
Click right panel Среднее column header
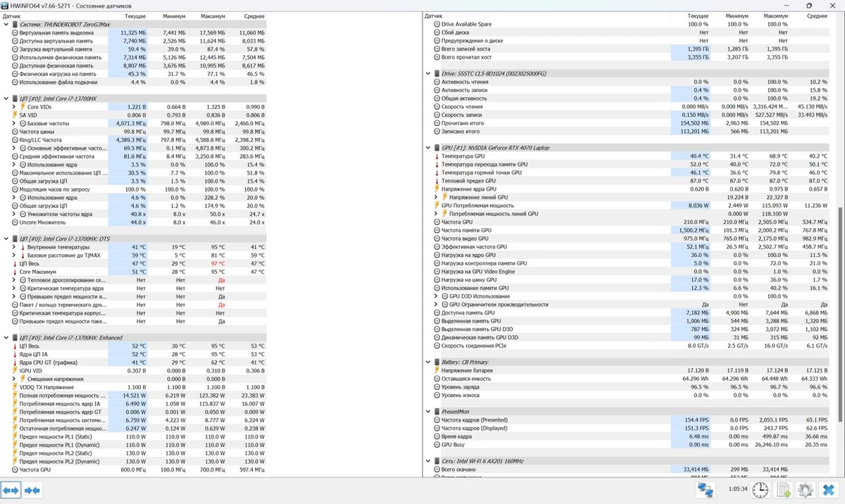click(x=817, y=15)
